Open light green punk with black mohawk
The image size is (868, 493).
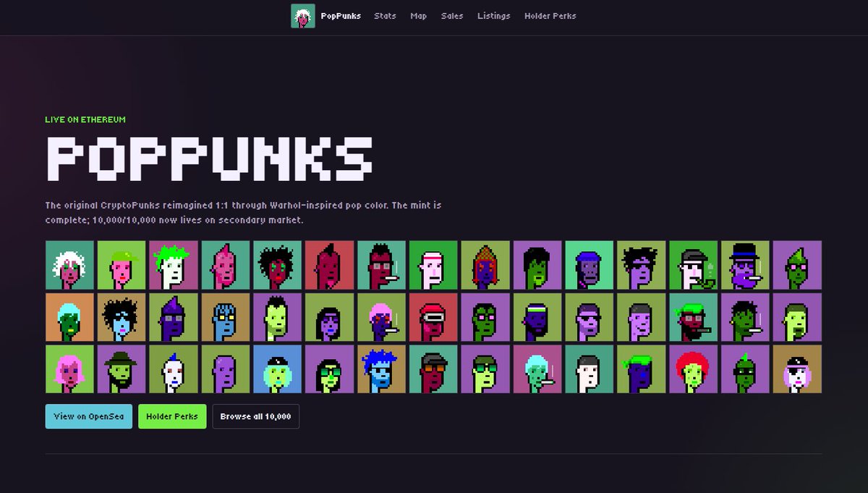tap(278, 317)
